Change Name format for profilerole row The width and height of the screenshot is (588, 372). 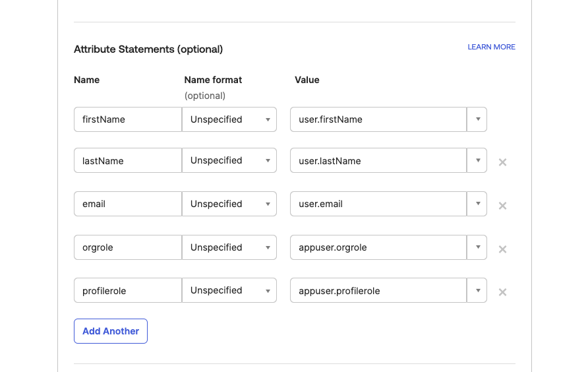229,290
